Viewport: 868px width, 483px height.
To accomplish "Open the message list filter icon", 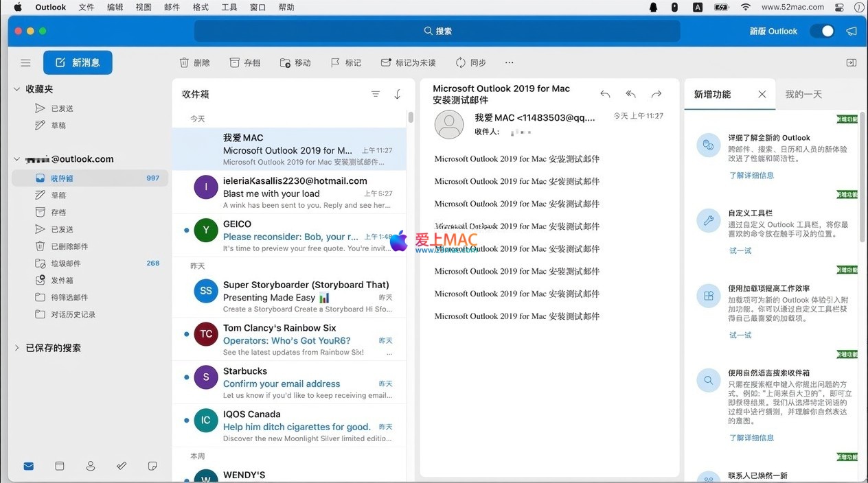I will click(376, 94).
